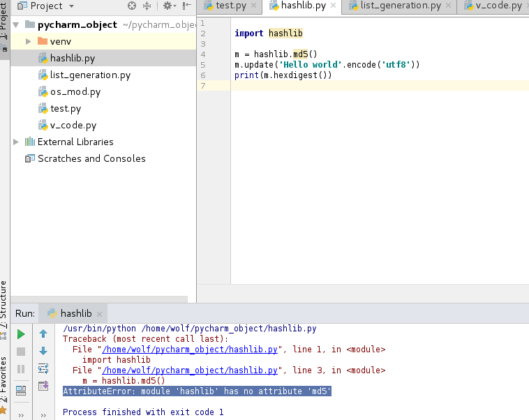Switch to list_generation.py tab
529x420 pixels.
coord(400,6)
